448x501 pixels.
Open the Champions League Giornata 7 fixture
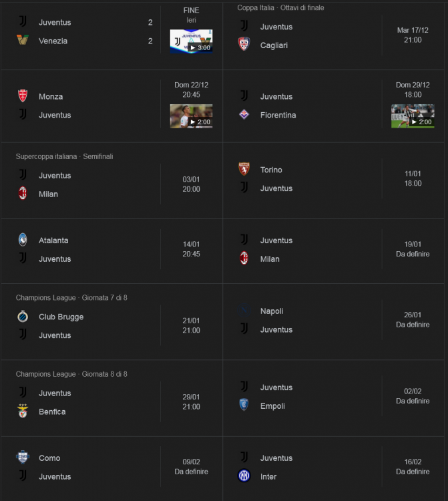coord(111,322)
